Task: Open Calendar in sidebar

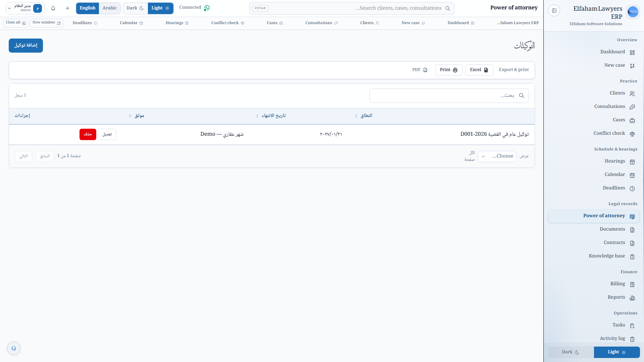Action: coord(594,175)
